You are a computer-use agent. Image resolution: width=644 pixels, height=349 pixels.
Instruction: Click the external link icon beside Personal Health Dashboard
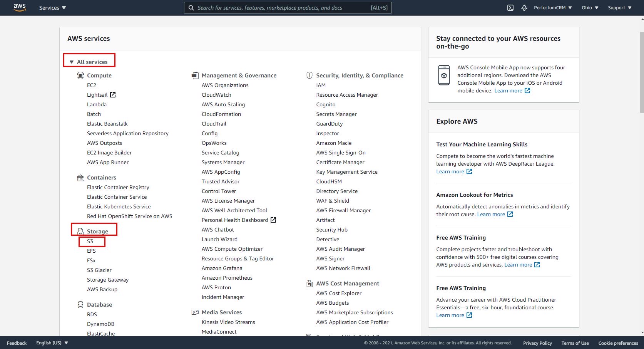pyautogui.click(x=273, y=220)
